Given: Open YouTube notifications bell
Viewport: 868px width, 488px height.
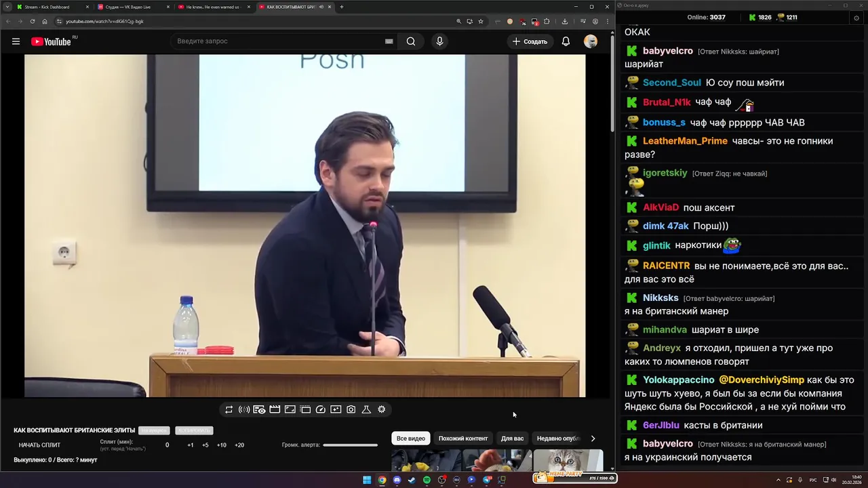Looking at the screenshot, I should [x=566, y=41].
